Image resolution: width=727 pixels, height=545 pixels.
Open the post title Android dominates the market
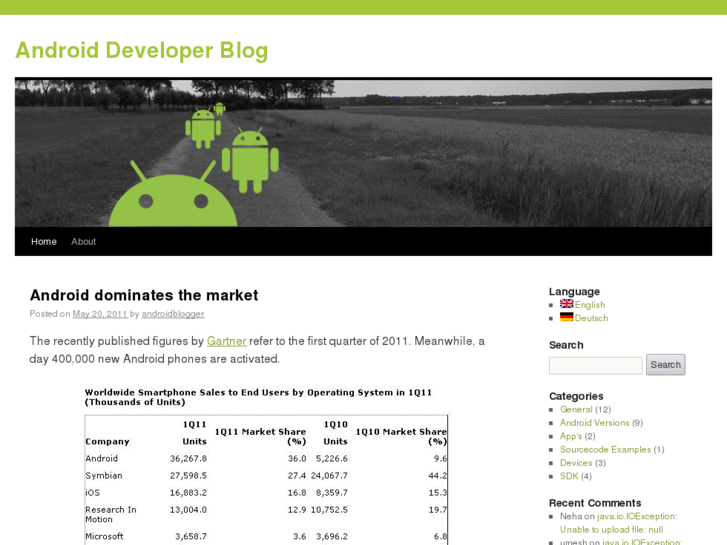(144, 295)
